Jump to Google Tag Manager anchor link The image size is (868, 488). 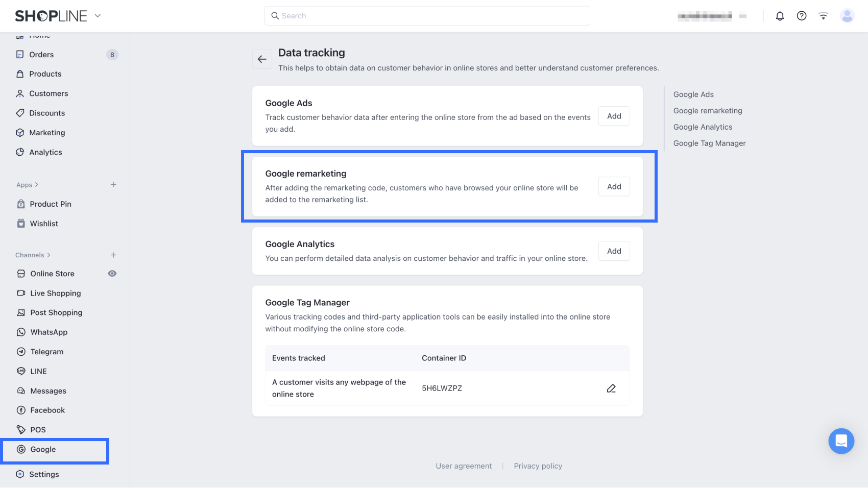tap(709, 143)
